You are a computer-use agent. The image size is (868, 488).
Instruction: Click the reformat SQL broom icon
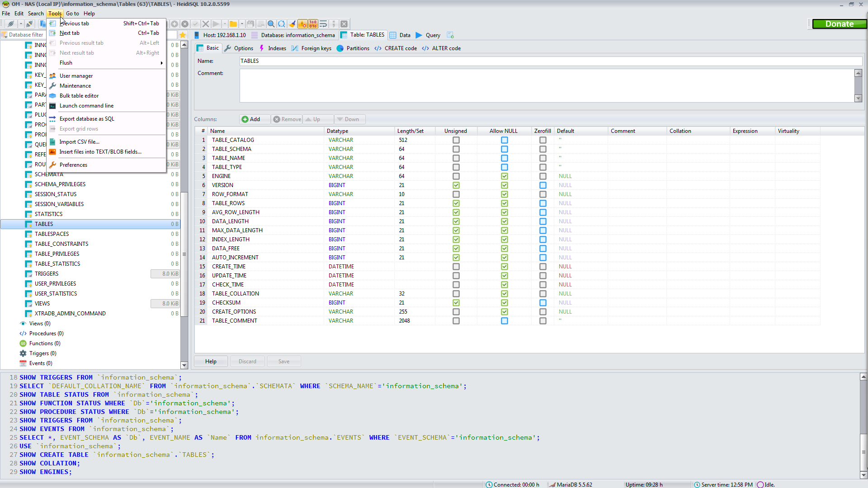292,24
